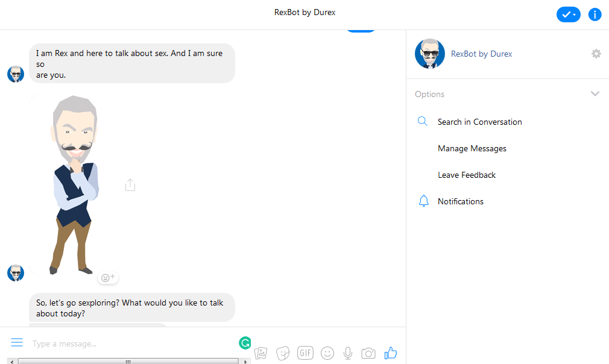This screenshot has height=364, width=609.
Task: Open Manage Messages option
Action: (472, 148)
